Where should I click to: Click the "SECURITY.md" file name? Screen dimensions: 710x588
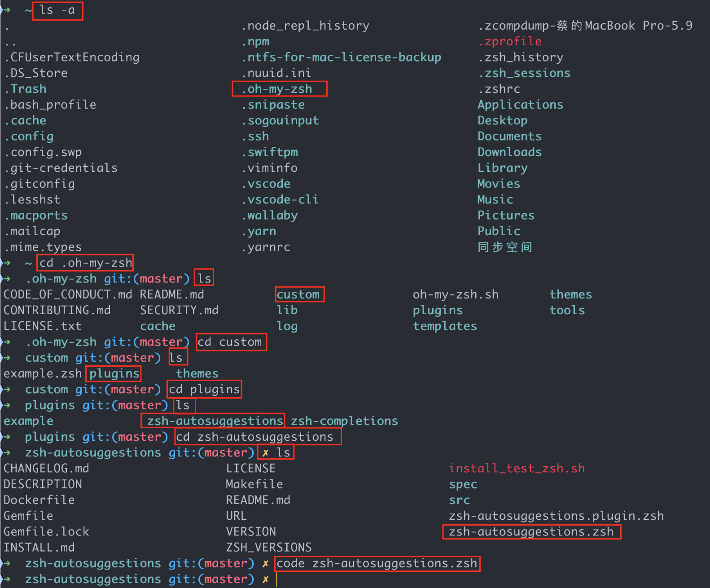[x=180, y=310]
